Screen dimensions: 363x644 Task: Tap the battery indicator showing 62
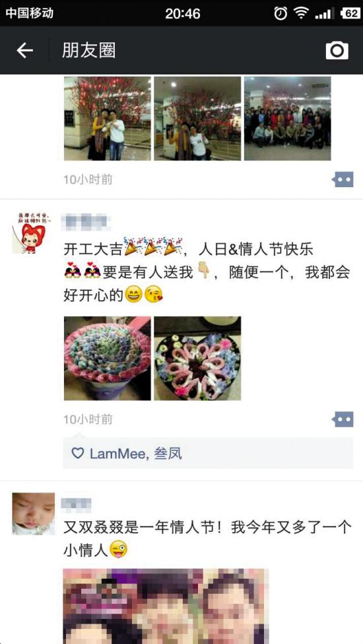coord(349,14)
